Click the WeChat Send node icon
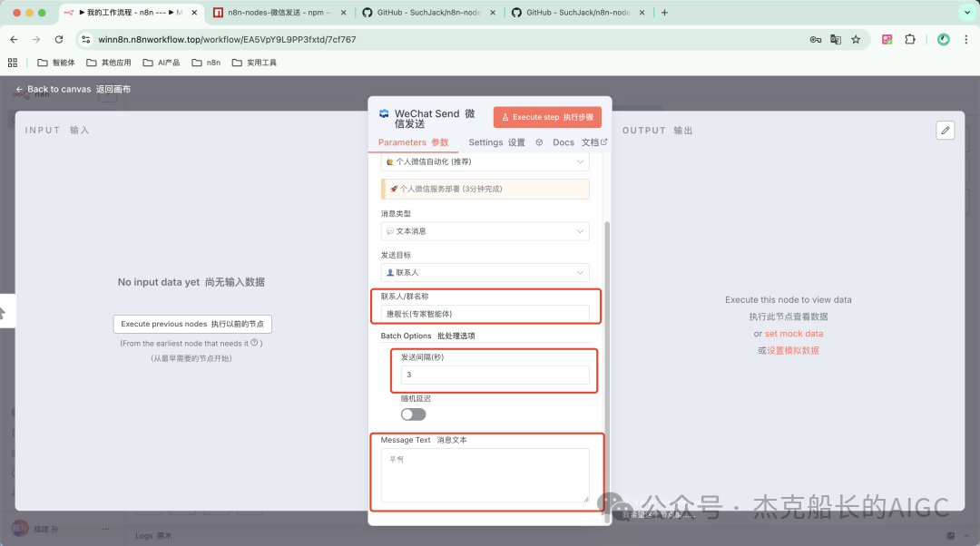980x546 pixels. tap(384, 113)
